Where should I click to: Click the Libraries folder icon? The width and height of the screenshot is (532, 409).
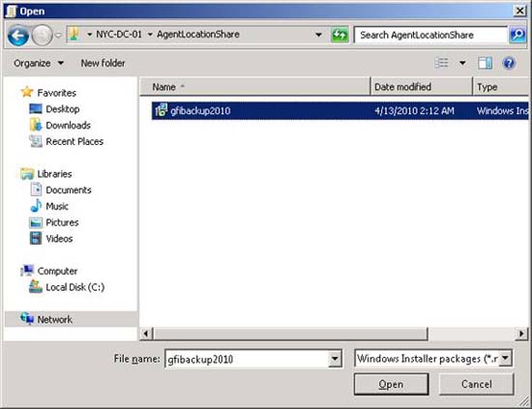point(27,174)
